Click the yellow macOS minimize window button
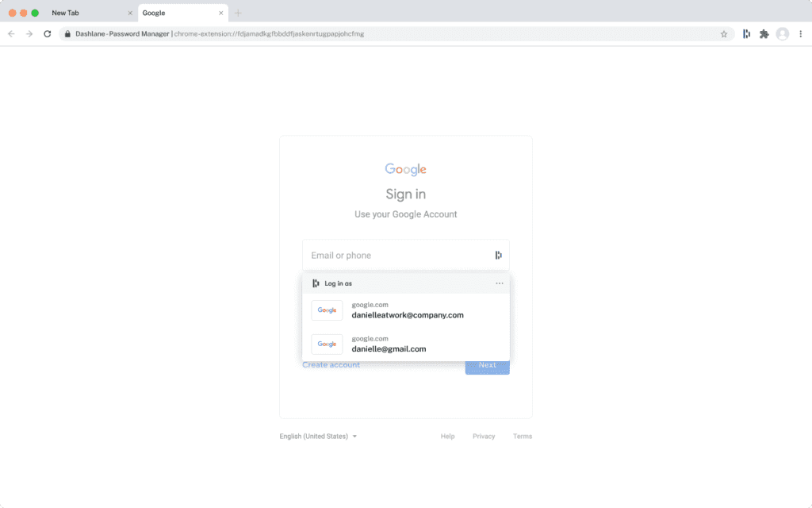The image size is (812, 508). pyautogui.click(x=23, y=13)
